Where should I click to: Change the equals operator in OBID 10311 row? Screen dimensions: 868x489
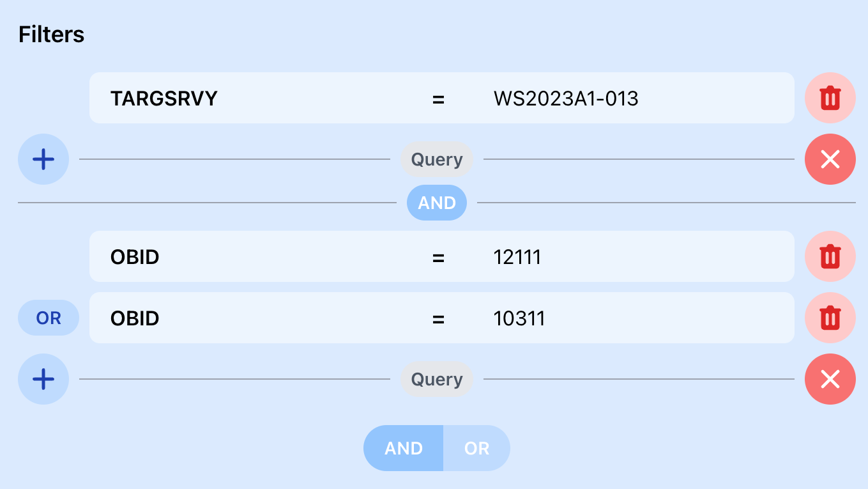click(438, 319)
